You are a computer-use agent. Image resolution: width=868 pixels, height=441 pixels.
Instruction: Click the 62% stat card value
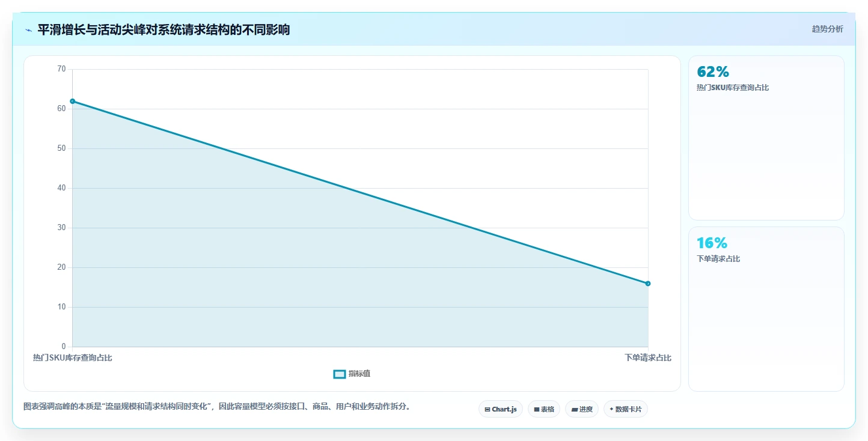click(x=713, y=71)
